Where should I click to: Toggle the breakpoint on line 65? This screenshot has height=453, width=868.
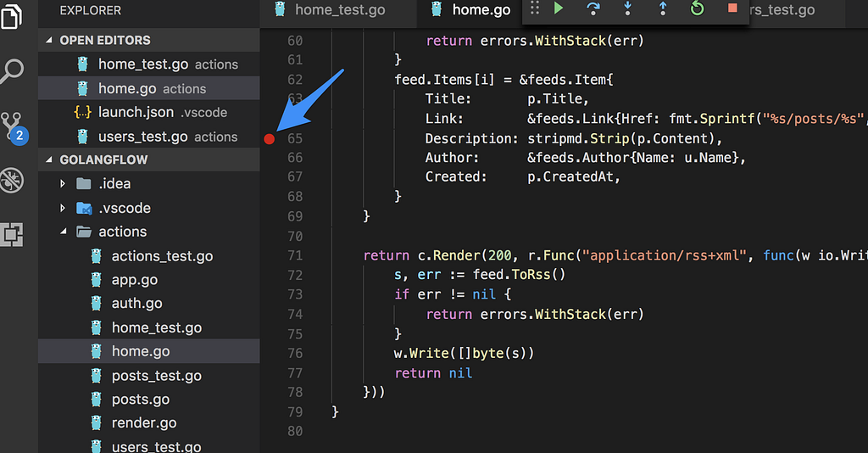pyautogui.click(x=269, y=139)
